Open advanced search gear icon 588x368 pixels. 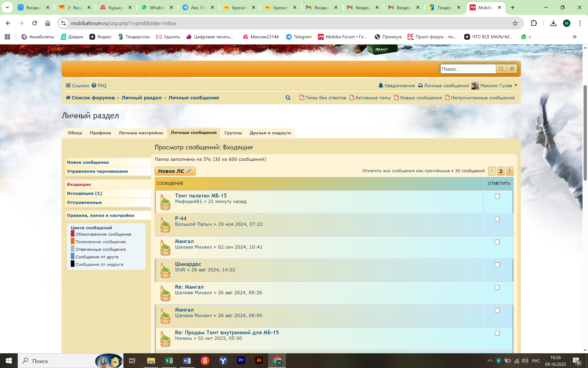pos(512,69)
